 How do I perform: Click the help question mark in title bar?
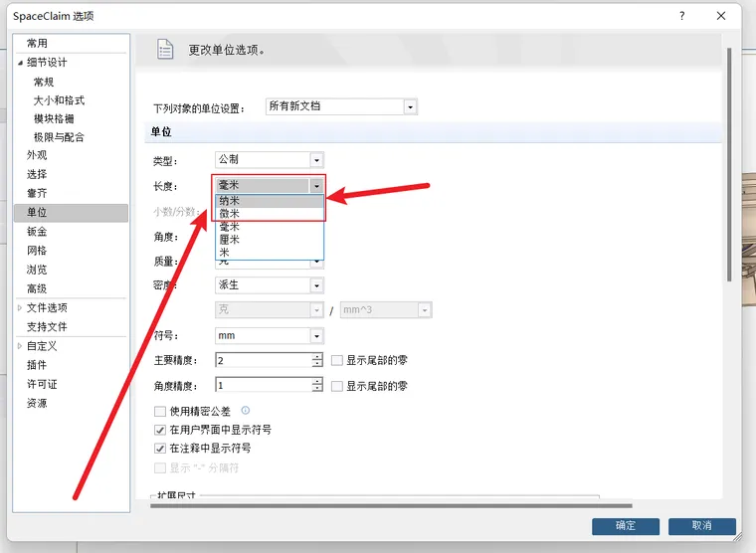(681, 16)
